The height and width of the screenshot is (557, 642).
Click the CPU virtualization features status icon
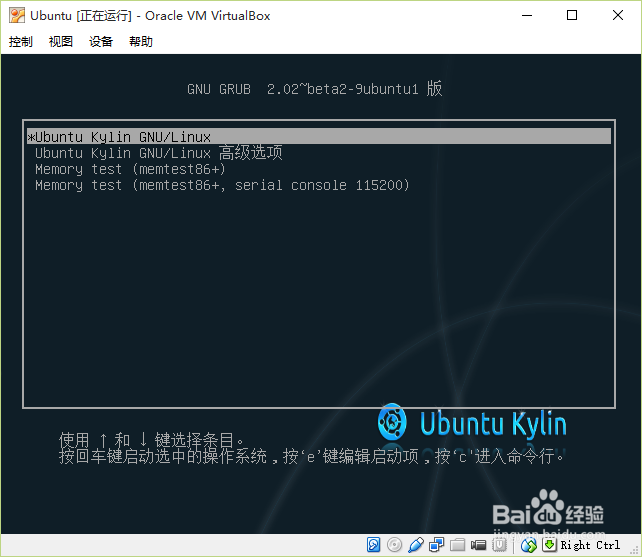(499, 545)
